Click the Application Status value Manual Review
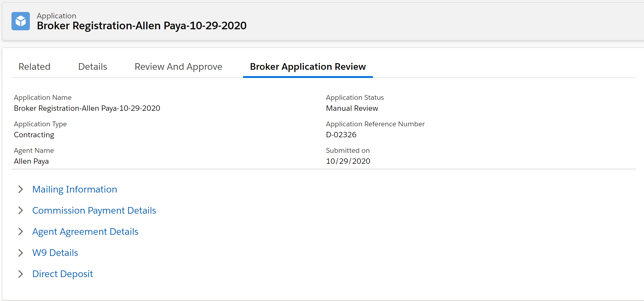 [x=352, y=108]
